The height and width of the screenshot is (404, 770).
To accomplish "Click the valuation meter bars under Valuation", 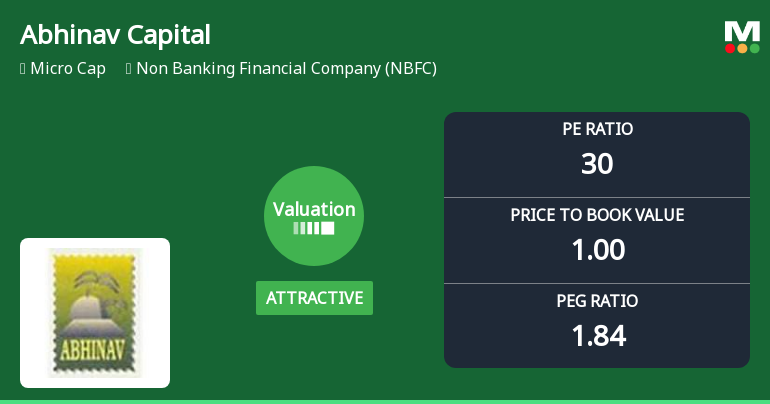I will (x=314, y=228).
